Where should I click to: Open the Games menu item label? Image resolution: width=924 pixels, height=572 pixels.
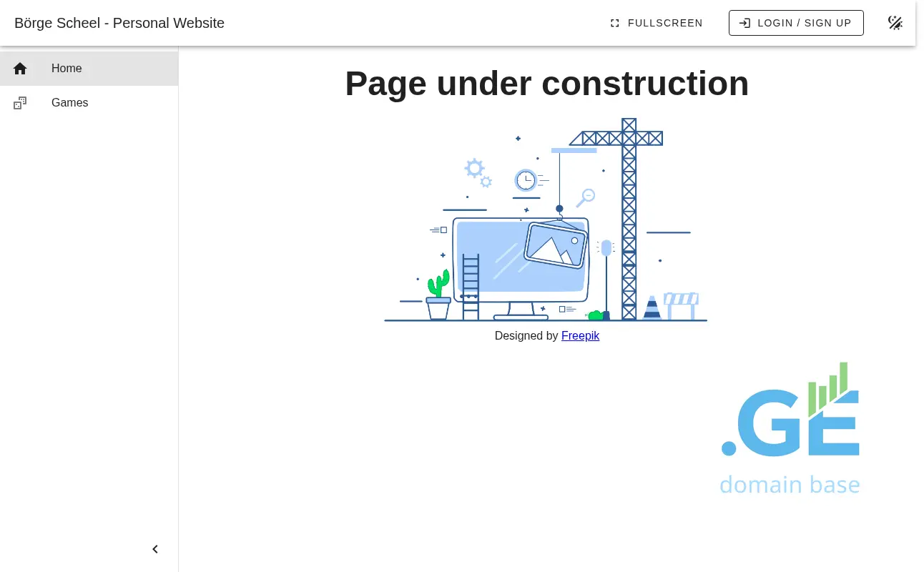[69, 103]
